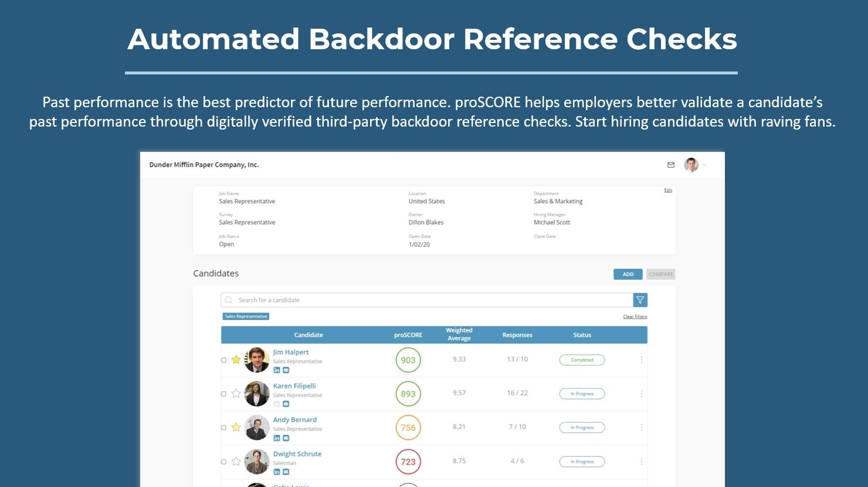This screenshot has height=487, width=868.
Task: Click the Clear Filters link
Action: [635, 317]
